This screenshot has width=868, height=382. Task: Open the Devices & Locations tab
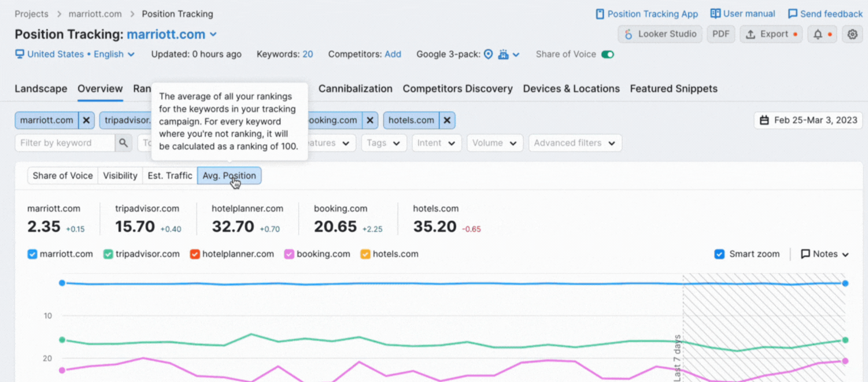571,88
